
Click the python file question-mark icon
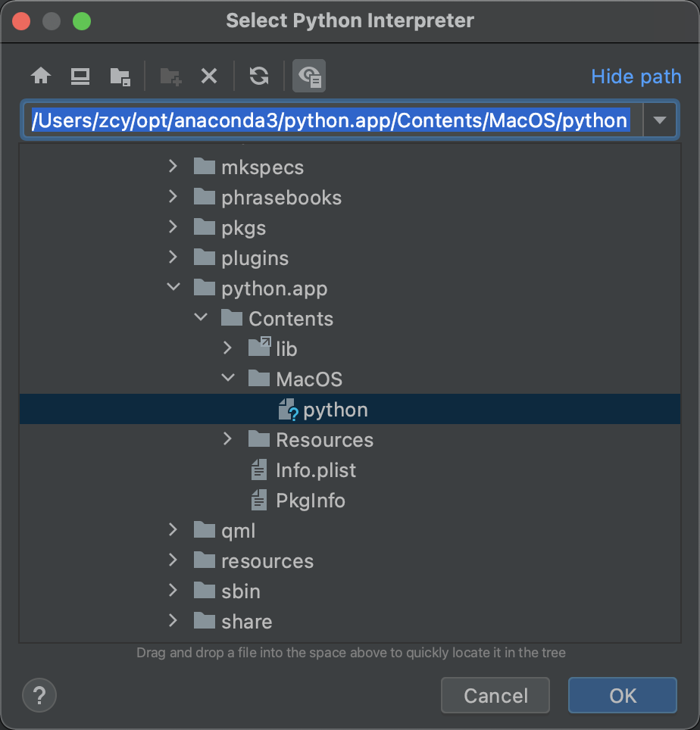click(x=288, y=410)
